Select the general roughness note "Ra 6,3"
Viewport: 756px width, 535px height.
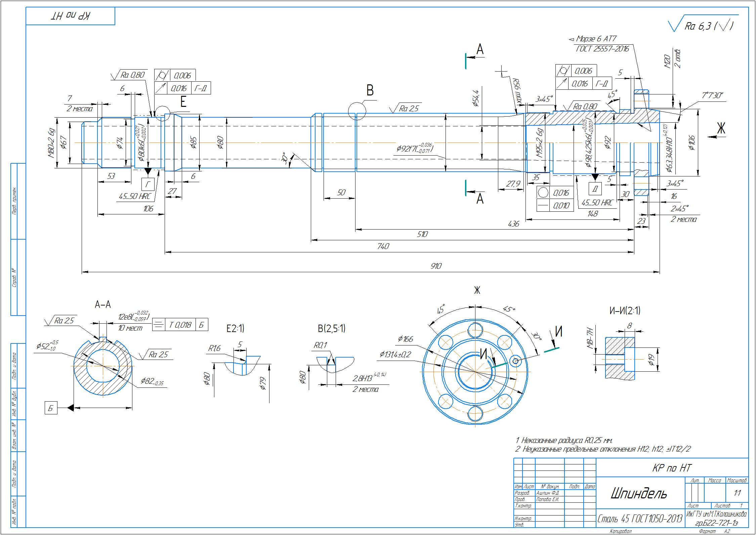pos(698,27)
